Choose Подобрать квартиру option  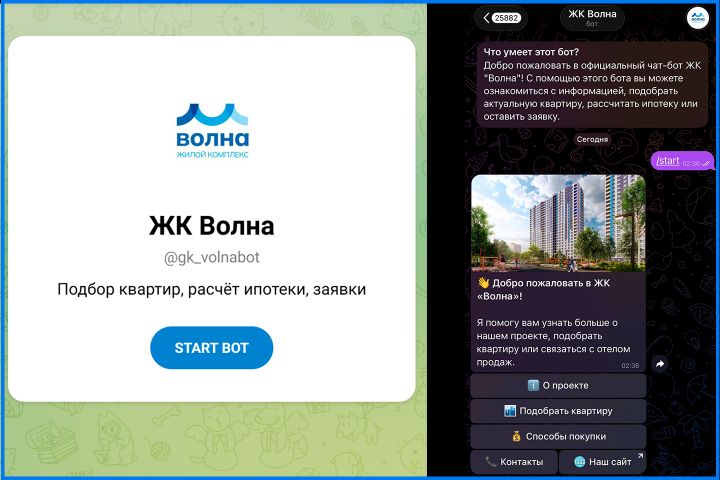point(558,411)
